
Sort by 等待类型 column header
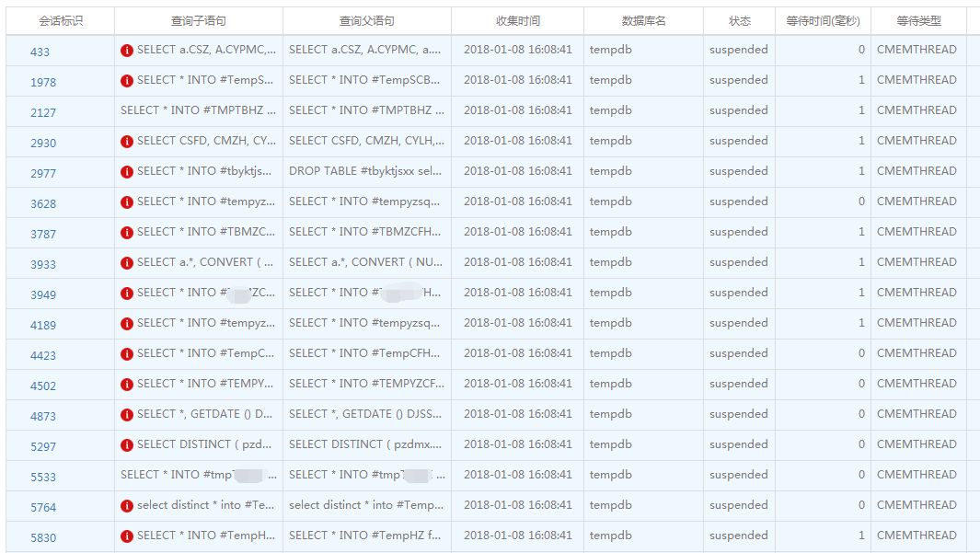[918, 21]
